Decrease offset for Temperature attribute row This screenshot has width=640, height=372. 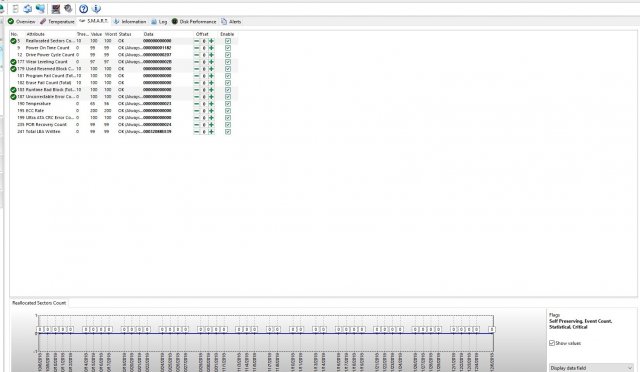click(x=197, y=104)
